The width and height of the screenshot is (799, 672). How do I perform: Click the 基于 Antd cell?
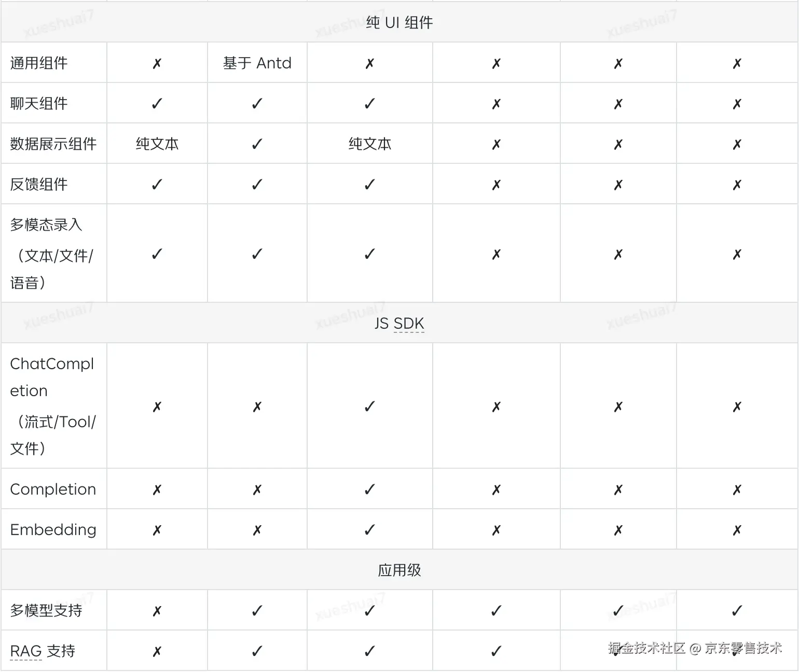coord(257,63)
